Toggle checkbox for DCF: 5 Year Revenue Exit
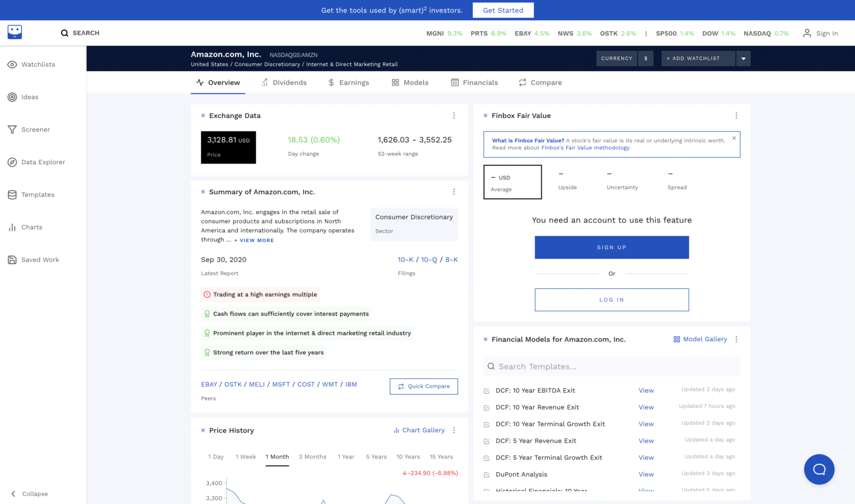This screenshot has width=855, height=504. [487, 441]
